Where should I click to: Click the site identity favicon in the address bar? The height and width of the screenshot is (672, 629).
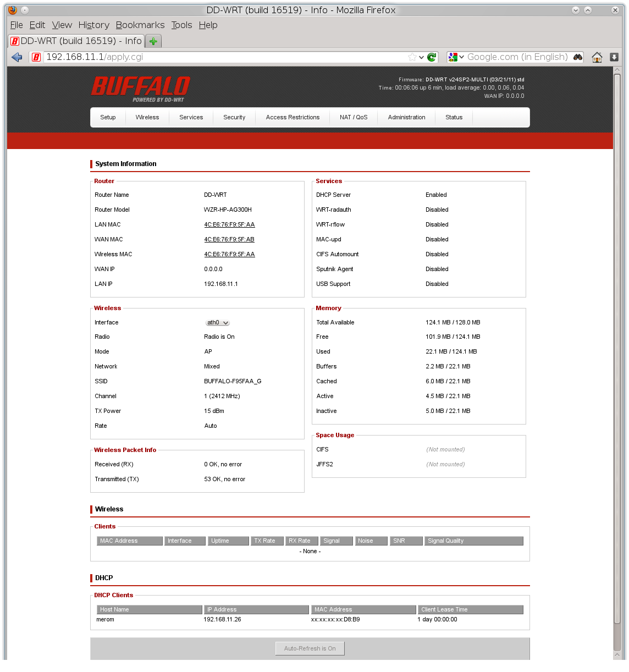click(x=36, y=57)
